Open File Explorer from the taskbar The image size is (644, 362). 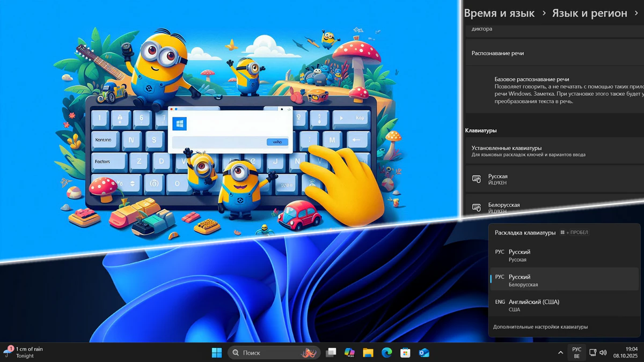pos(367,352)
